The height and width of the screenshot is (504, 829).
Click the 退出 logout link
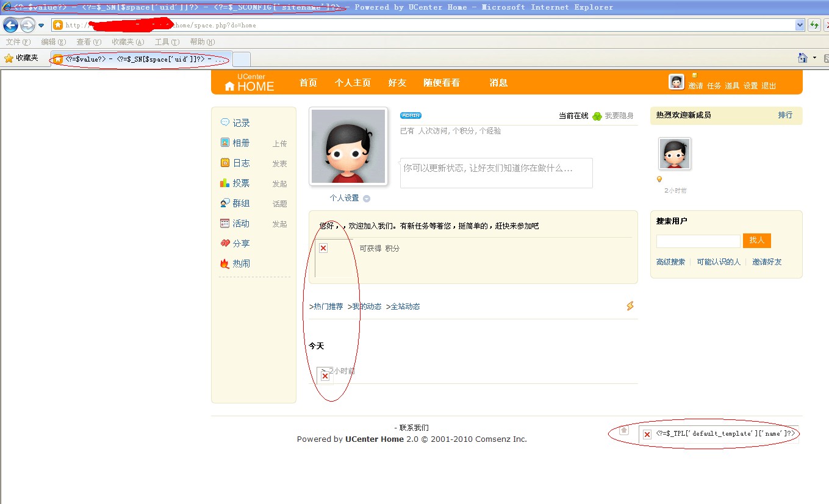[x=769, y=86]
